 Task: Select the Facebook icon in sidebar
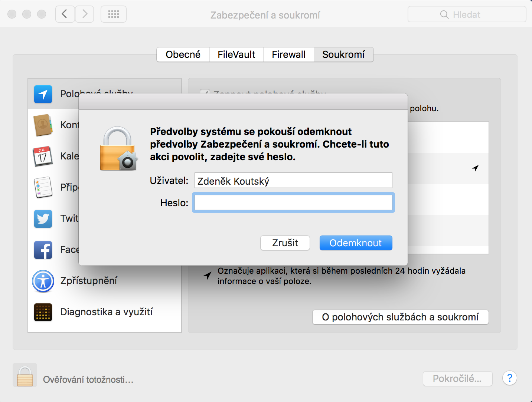pos(43,250)
